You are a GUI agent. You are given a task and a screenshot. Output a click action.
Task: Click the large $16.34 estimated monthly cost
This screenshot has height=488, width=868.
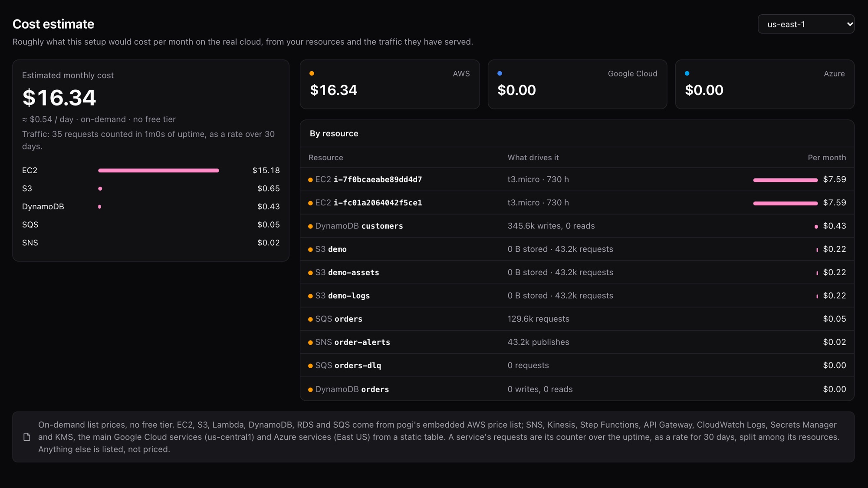coord(59,98)
